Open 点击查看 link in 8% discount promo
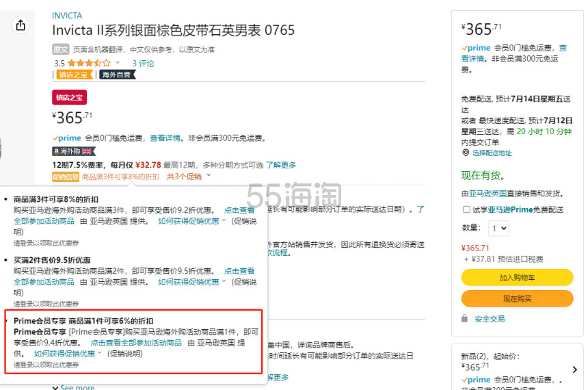Image resolution: width=588 pixels, height=390 pixels. coord(239,210)
